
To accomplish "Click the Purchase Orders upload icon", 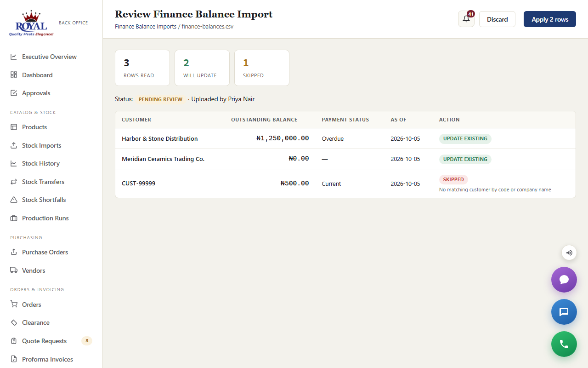I will (x=14, y=252).
